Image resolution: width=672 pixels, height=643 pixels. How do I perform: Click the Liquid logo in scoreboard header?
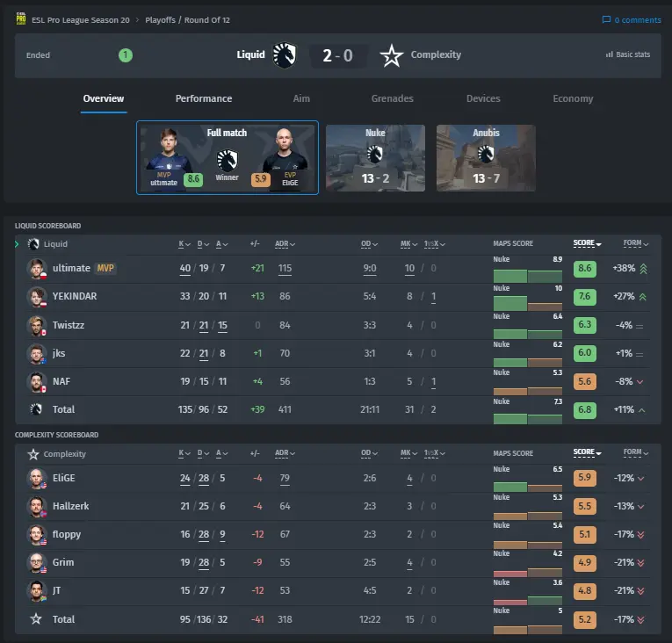(33, 244)
